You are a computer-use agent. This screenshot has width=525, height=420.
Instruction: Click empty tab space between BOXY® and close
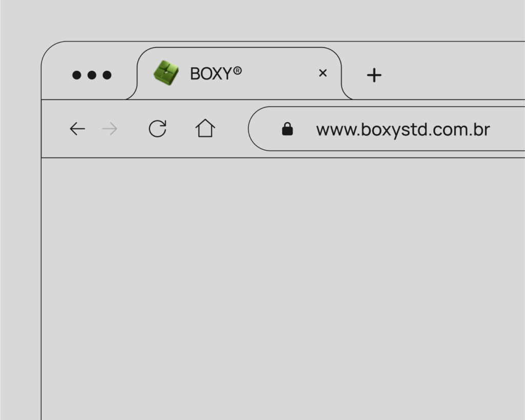coord(279,73)
